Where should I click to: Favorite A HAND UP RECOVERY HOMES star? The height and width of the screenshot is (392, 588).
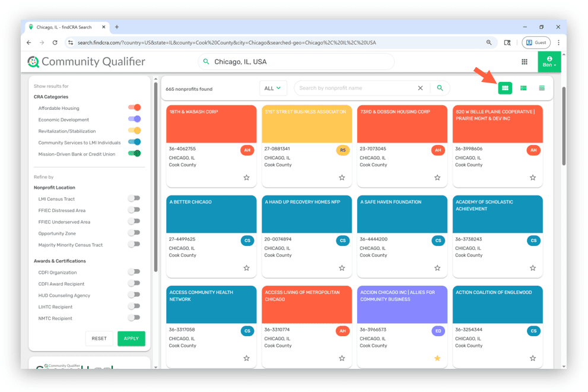pyautogui.click(x=342, y=268)
